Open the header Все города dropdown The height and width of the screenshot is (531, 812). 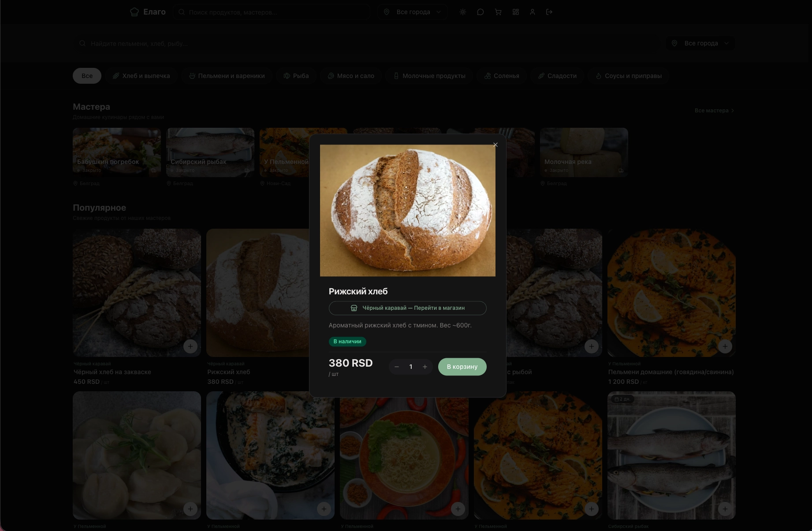click(412, 12)
